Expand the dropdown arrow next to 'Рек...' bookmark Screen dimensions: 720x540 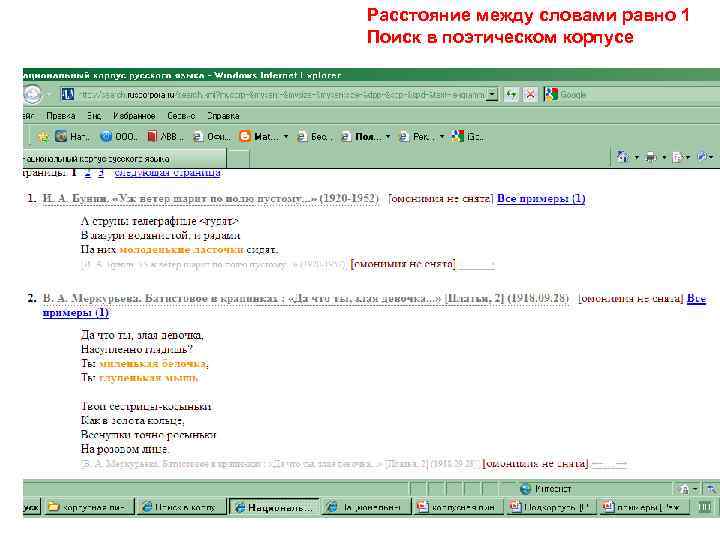pyautogui.click(x=442, y=136)
